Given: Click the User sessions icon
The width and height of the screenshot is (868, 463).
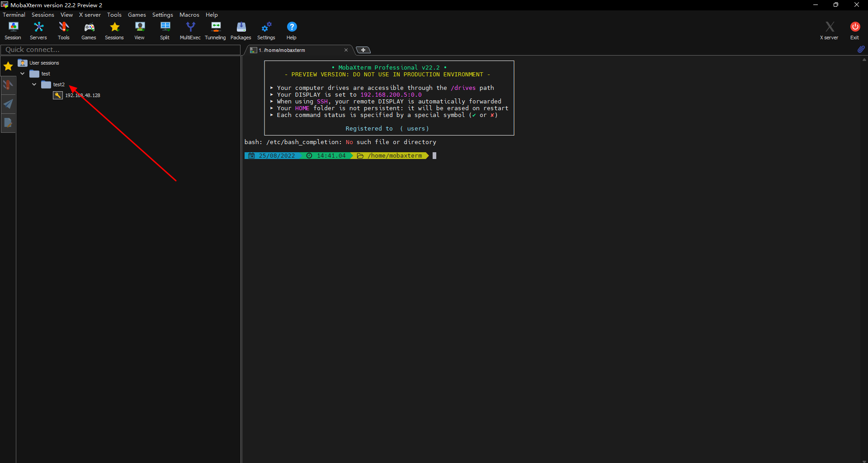Looking at the screenshot, I should (x=23, y=63).
